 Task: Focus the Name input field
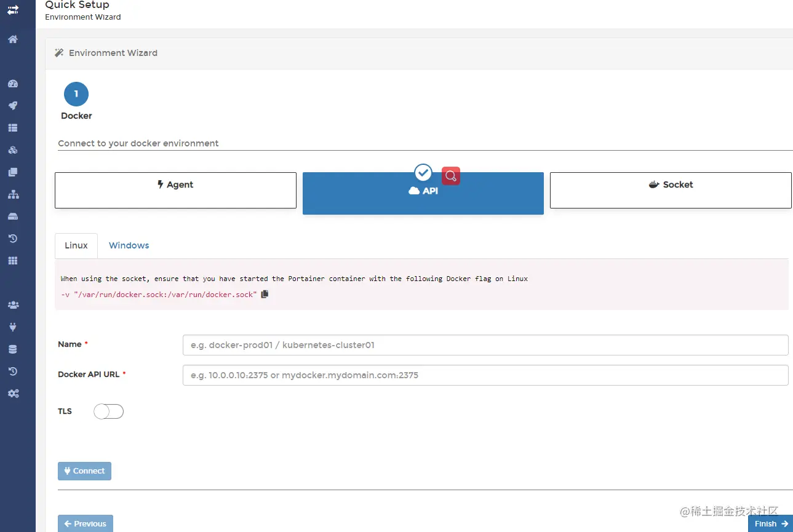point(485,345)
